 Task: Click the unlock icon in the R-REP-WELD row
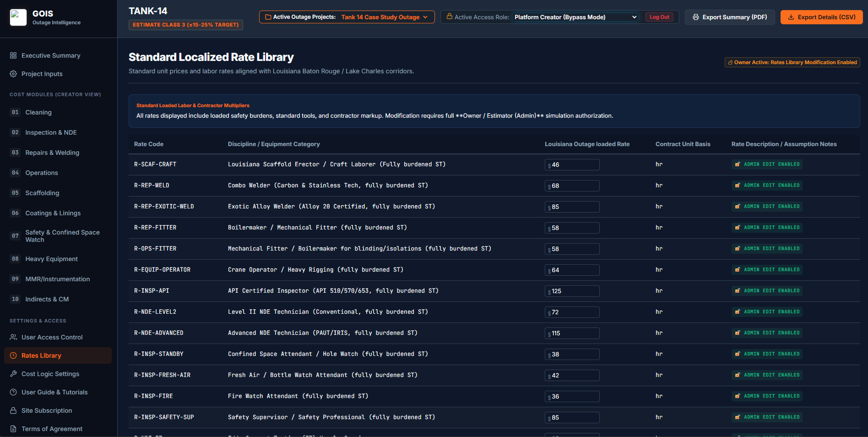click(x=738, y=185)
